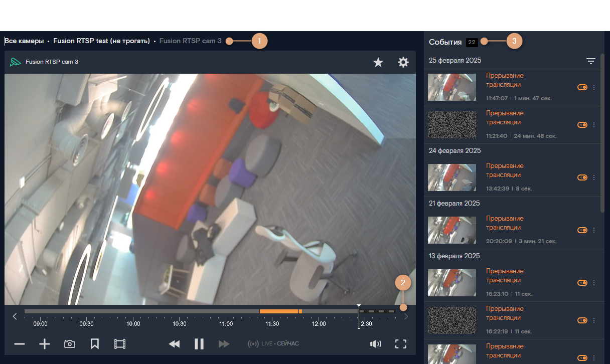This screenshot has width=610, height=364.
Task: Click the events count badge 22
Action: (x=472, y=43)
